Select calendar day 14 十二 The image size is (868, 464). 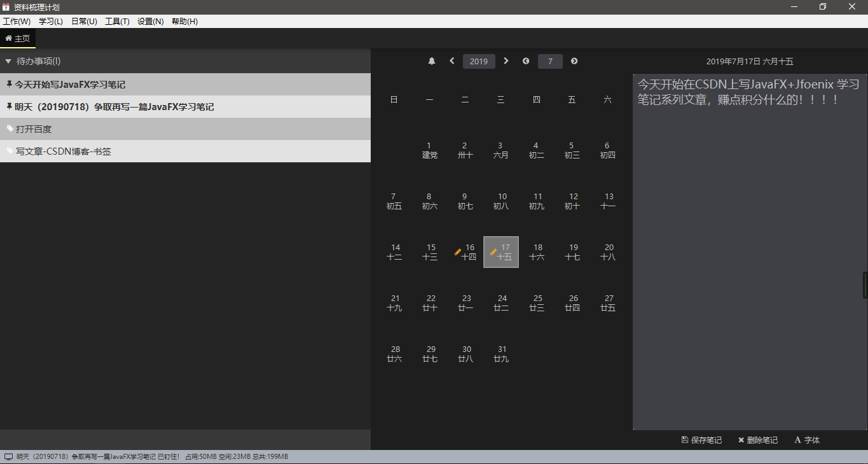pyautogui.click(x=394, y=252)
